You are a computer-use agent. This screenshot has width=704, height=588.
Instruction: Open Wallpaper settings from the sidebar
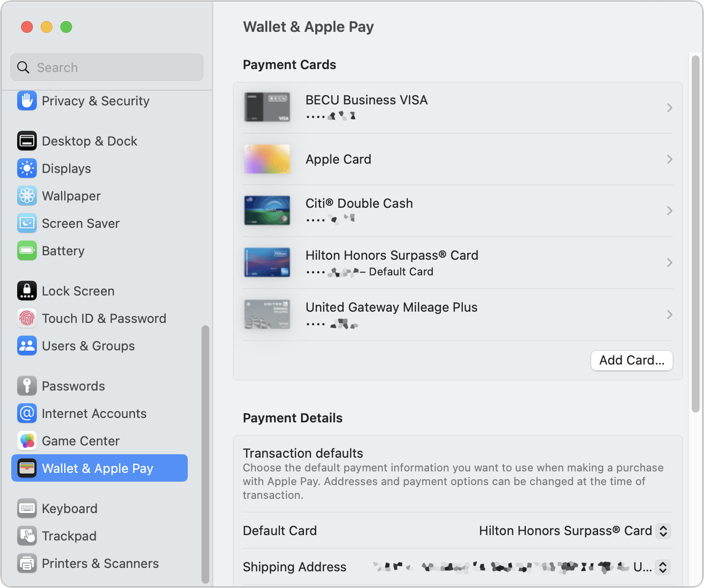click(x=26, y=196)
